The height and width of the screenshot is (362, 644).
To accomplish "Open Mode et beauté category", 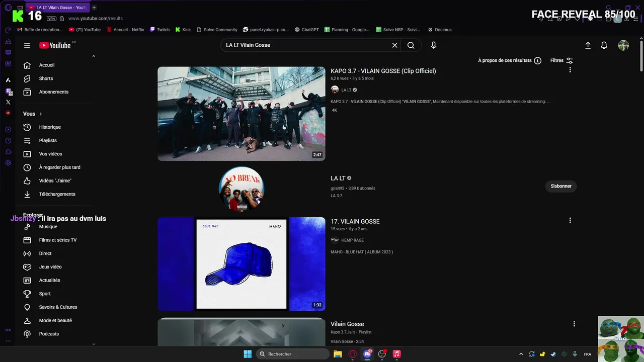I will pos(55,320).
